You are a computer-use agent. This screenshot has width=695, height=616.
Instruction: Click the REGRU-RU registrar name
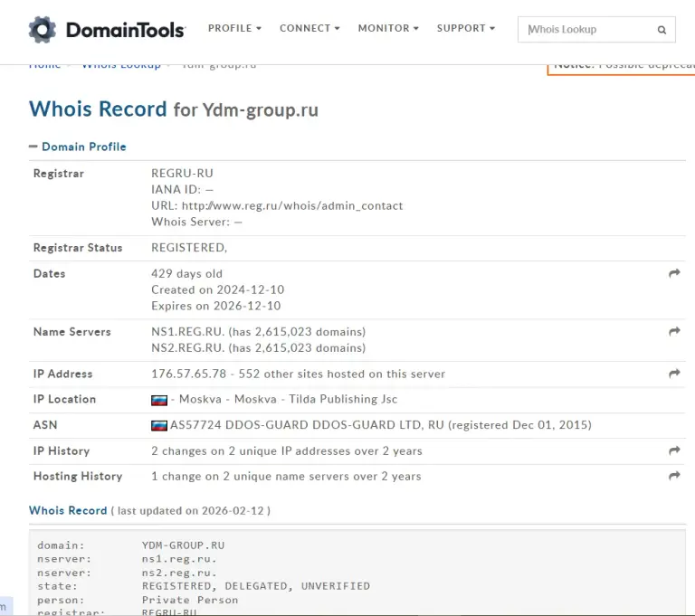182,174
